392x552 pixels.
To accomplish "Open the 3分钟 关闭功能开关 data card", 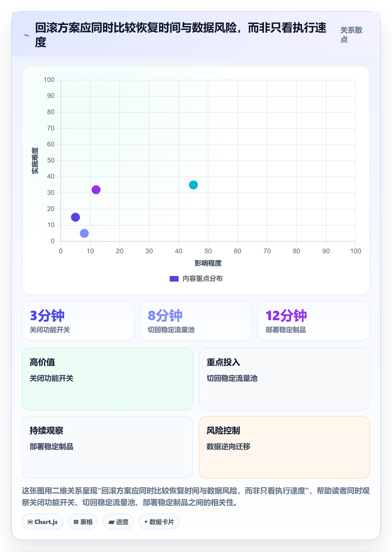I will click(78, 321).
